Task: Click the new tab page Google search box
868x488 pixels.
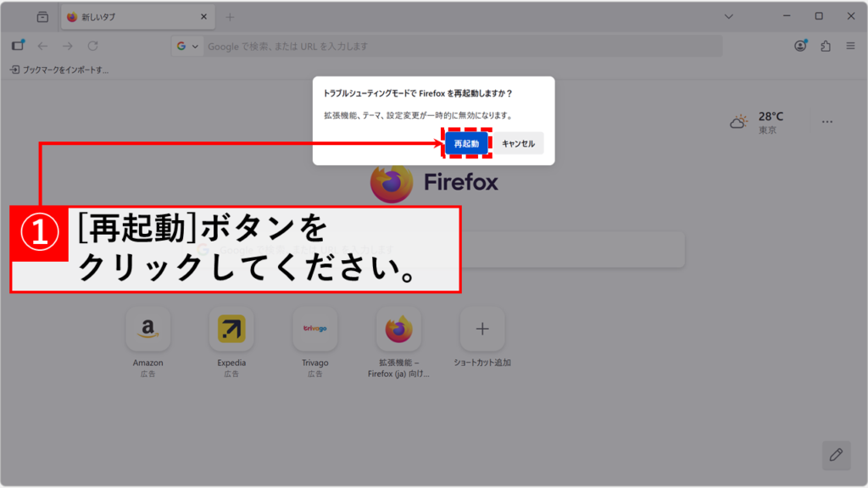Action: (x=433, y=250)
